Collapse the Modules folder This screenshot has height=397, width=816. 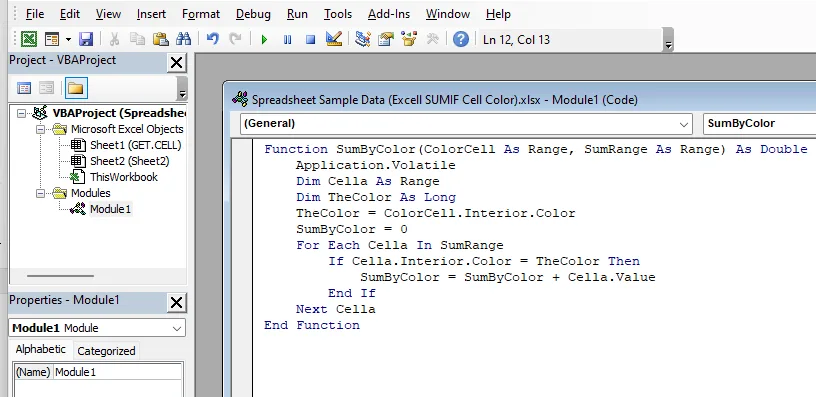tap(40, 193)
